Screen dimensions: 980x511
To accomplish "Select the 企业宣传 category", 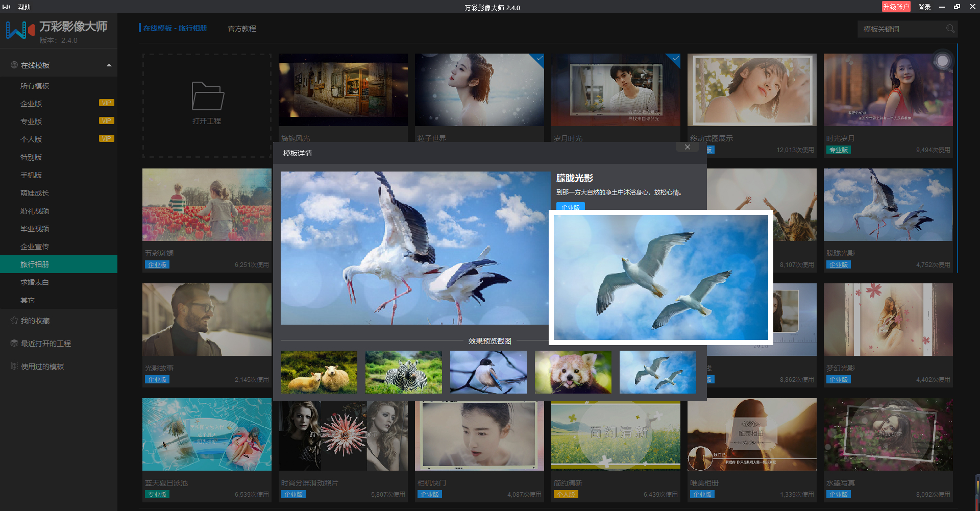I will 59,247.
